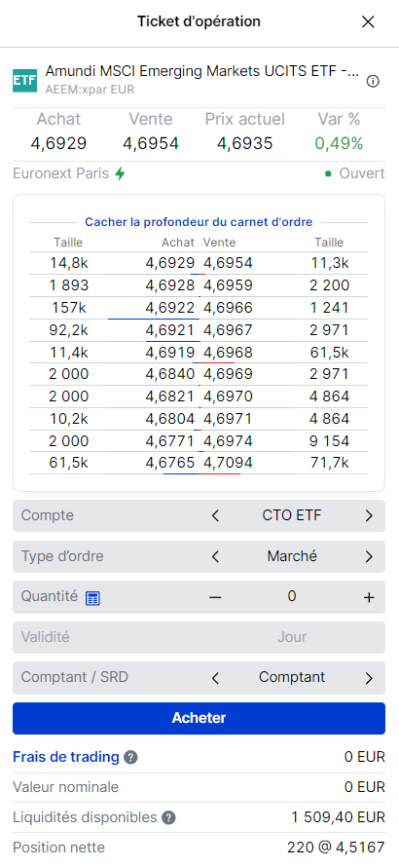Viewport: 399px width, 868px height.
Task: Click the Marché order type value
Action: point(292,556)
